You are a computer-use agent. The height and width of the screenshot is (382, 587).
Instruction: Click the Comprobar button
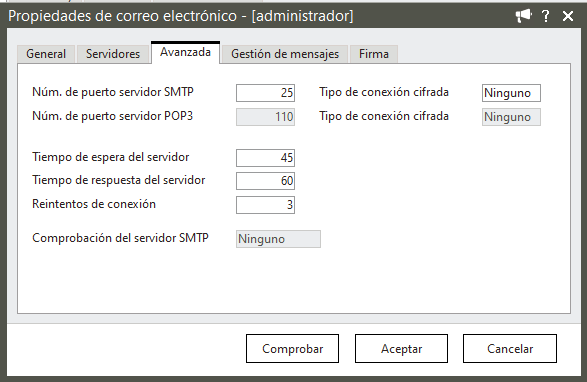pyautogui.click(x=292, y=349)
